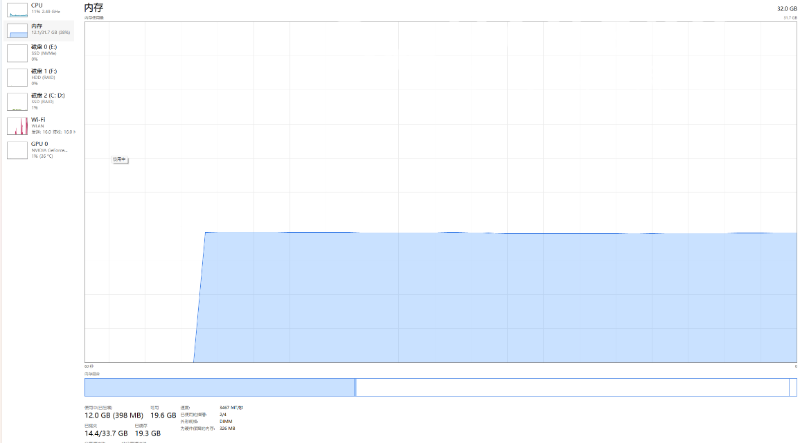Select the 磁盘 0 (E:) thumbnail
The height and width of the screenshot is (443, 800).
point(18,52)
